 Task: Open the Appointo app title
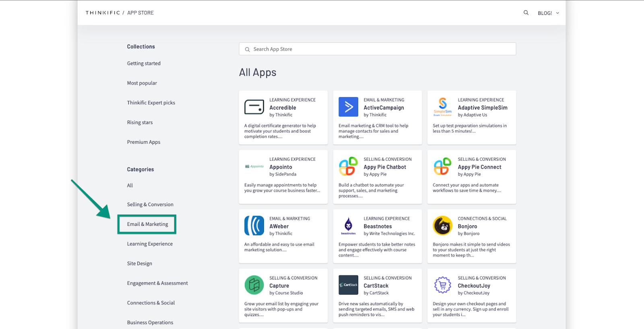pos(281,167)
